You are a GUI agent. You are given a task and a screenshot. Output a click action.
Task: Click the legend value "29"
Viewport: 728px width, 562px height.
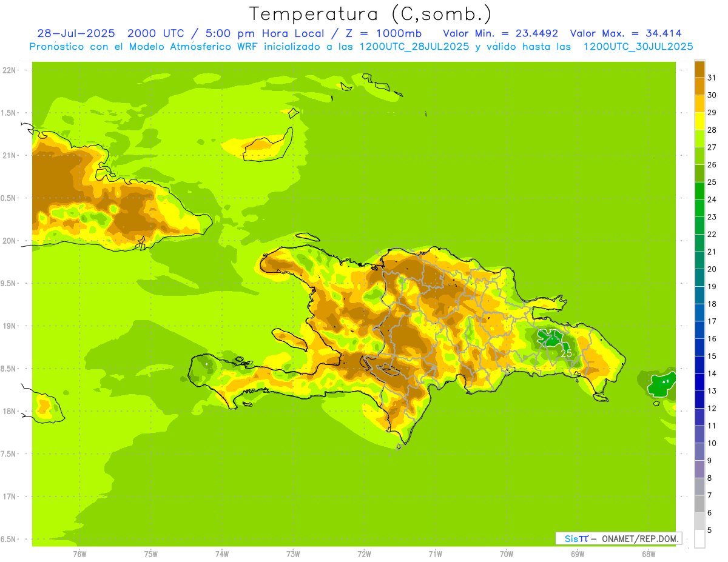712,113
